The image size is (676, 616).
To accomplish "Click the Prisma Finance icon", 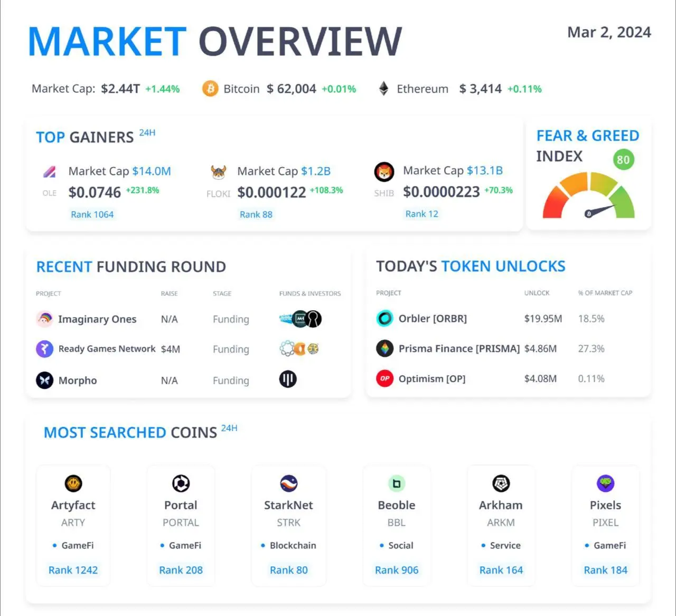I will point(384,348).
